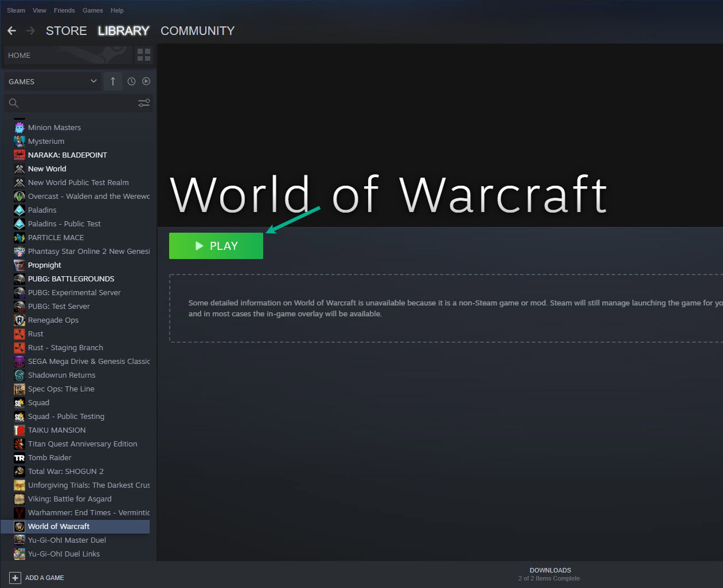Select Overcast - Walden game icon
Screen dimensions: 723x588
19,196
